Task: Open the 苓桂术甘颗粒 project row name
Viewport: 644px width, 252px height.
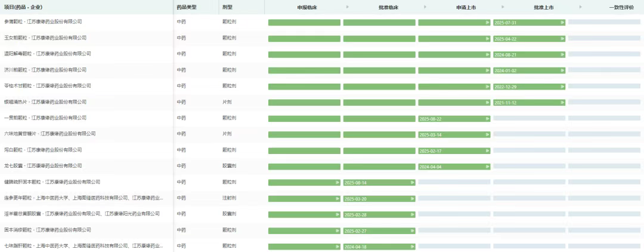Action: point(47,86)
